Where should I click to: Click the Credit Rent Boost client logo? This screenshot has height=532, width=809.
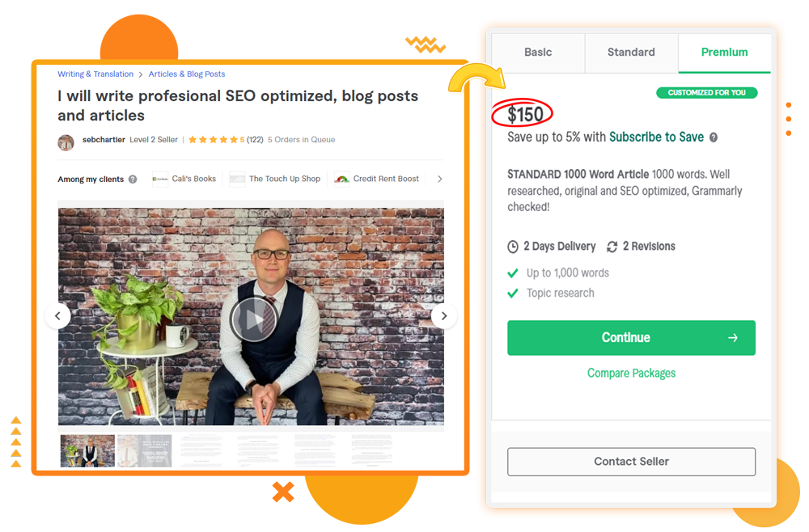coord(341,179)
